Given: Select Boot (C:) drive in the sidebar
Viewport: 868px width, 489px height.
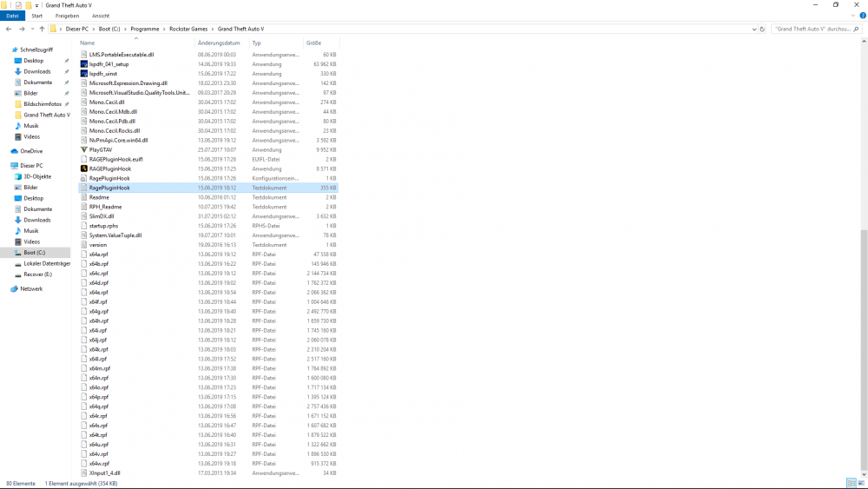Looking at the screenshot, I should coord(35,253).
